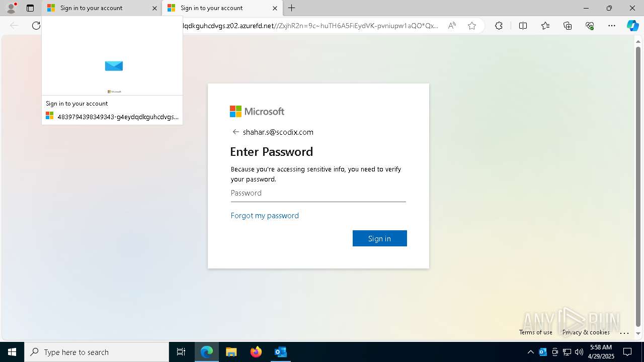This screenshot has width=644, height=362.
Task: Click the Microsoft logo on sign-in card
Action: click(x=257, y=111)
